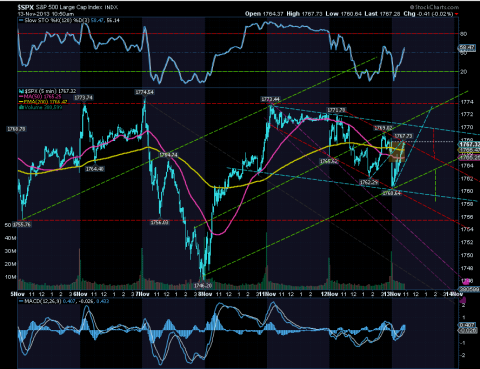Click the 30M volume axis label
This screenshot has width=480, height=369.
(10, 251)
